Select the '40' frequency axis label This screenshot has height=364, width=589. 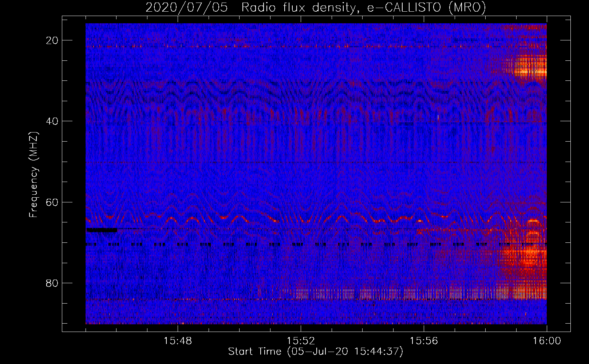tap(52, 121)
